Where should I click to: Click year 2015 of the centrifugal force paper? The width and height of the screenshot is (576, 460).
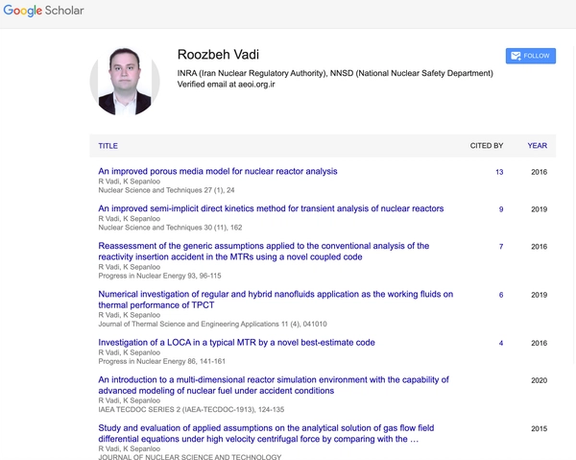click(539, 428)
